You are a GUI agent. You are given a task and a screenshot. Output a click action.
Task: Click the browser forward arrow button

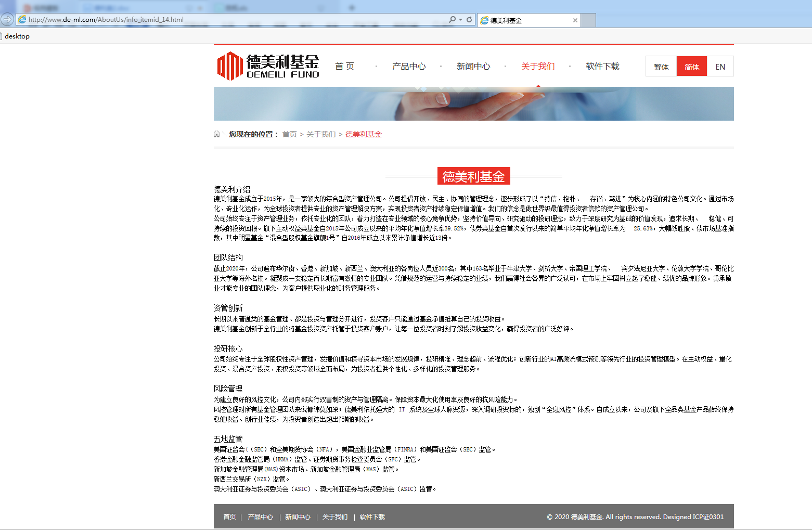[x=7, y=20]
